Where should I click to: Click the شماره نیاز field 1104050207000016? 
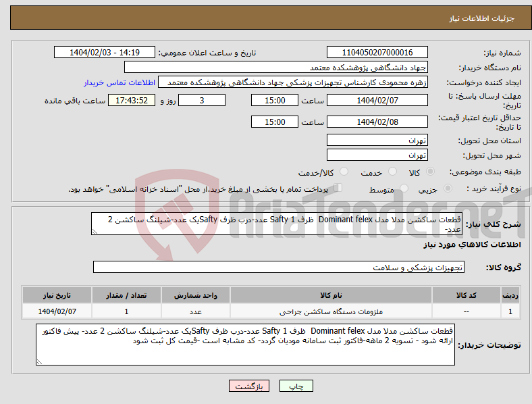[377, 52]
